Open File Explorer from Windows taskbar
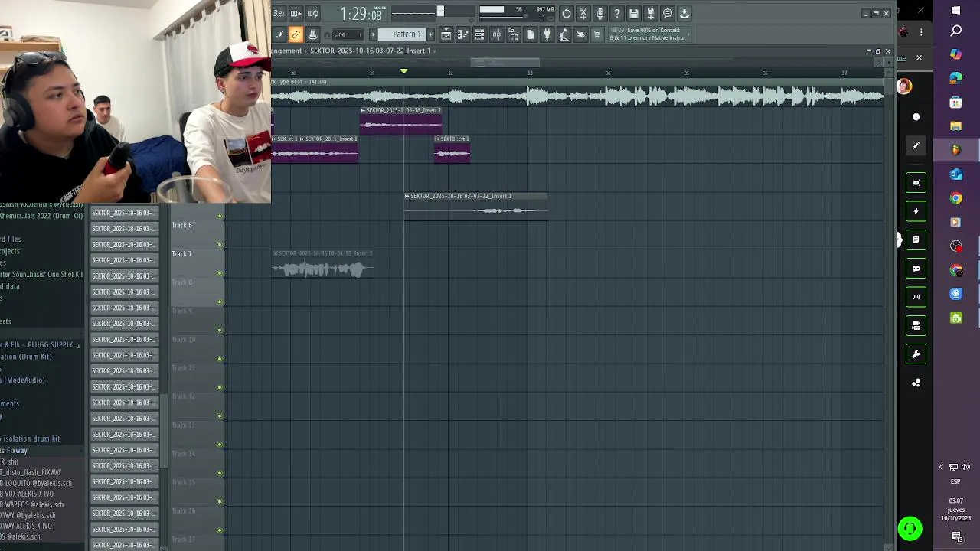Screen dimensions: 980x551 click(955, 126)
